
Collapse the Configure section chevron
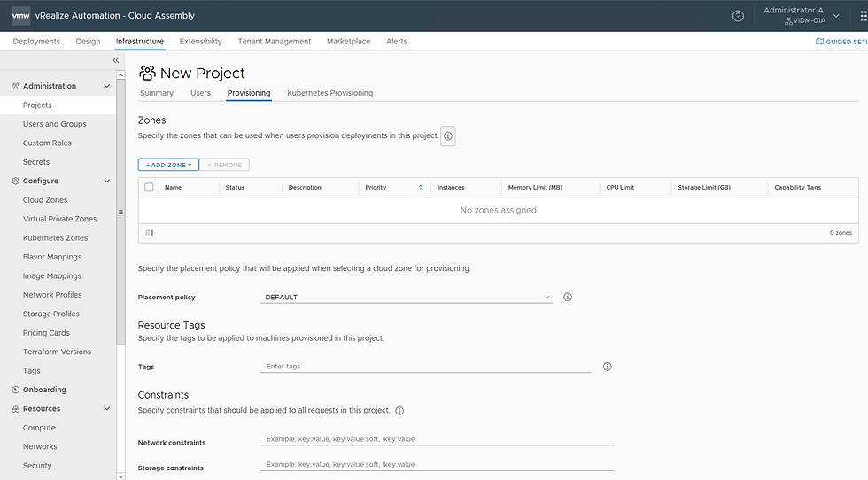click(x=107, y=181)
